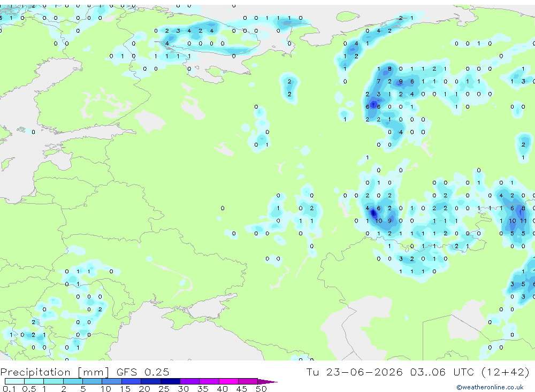Screen dimensions: 535x392
Task: Select the 35–40 mm violet legend swatch
Action: click(209, 381)
